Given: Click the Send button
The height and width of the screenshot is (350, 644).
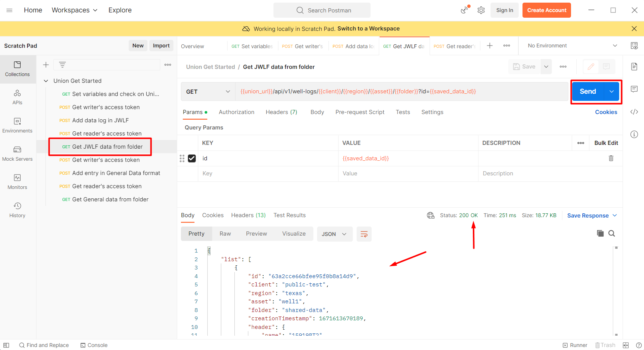Looking at the screenshot, I should coord(588,91).
